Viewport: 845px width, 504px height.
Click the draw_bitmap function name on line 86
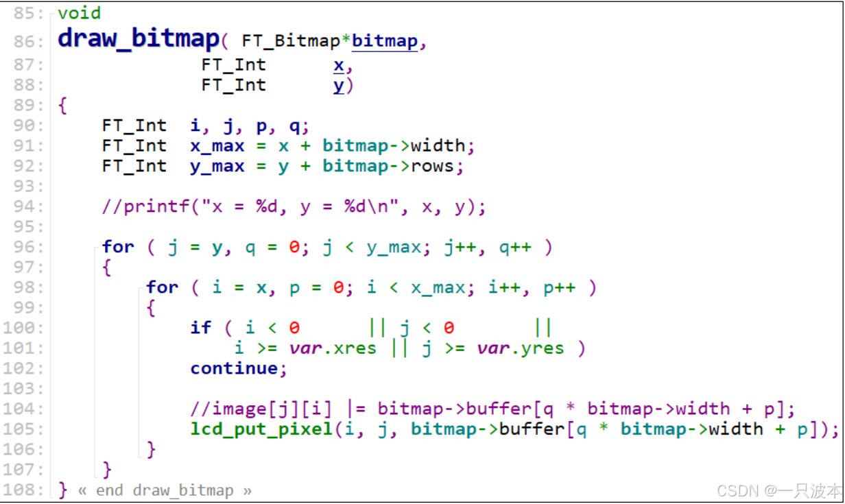coord(139,38)
